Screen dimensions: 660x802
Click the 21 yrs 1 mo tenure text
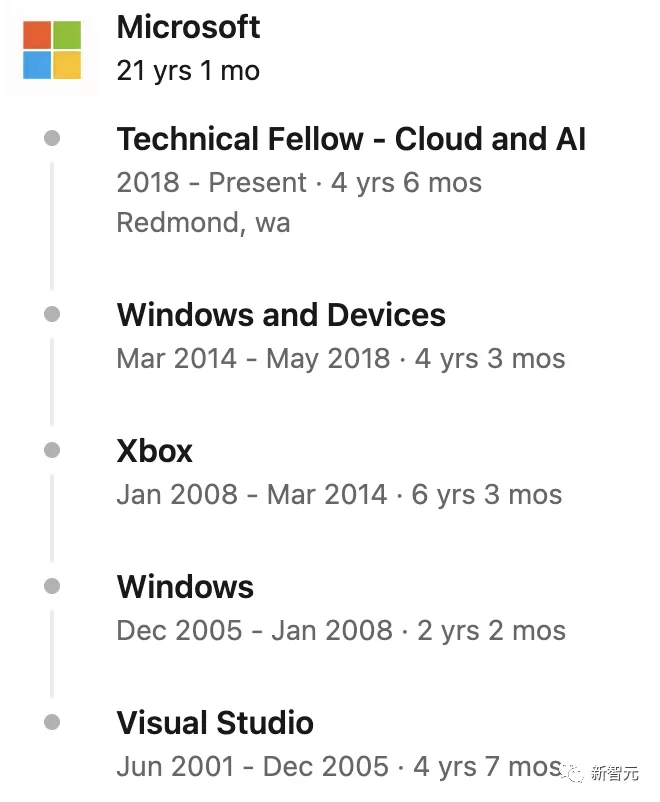[188, 71]
